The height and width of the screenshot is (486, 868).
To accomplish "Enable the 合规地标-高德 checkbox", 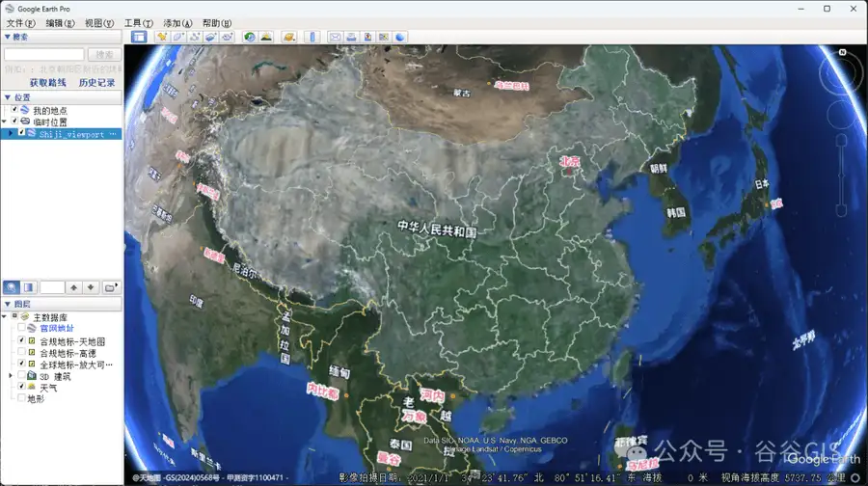I will [21, 352].
